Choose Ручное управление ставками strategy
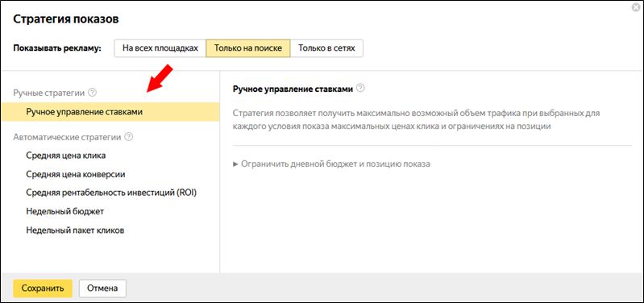The width and height of the screenshot is (644, 303). click(110, 112)
